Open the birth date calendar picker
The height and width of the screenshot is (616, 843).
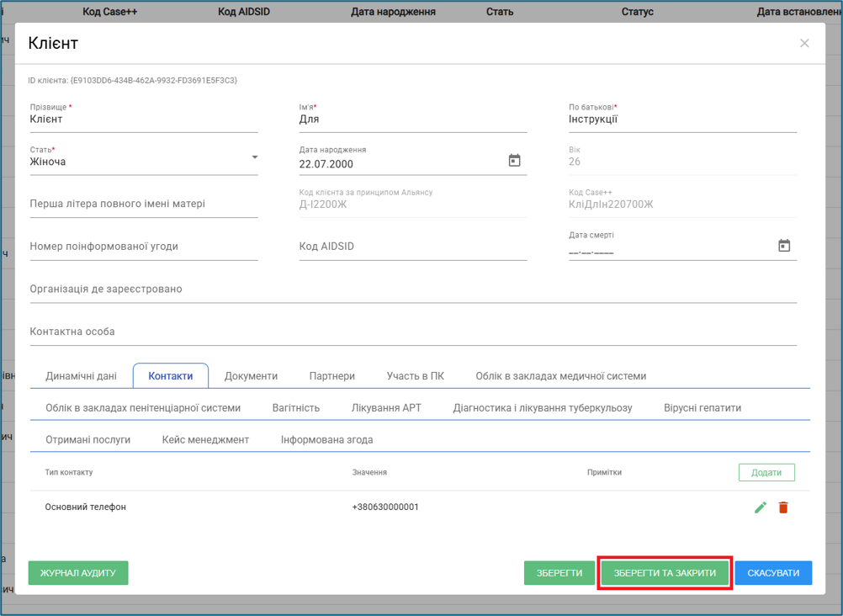[x=515, y=161]
